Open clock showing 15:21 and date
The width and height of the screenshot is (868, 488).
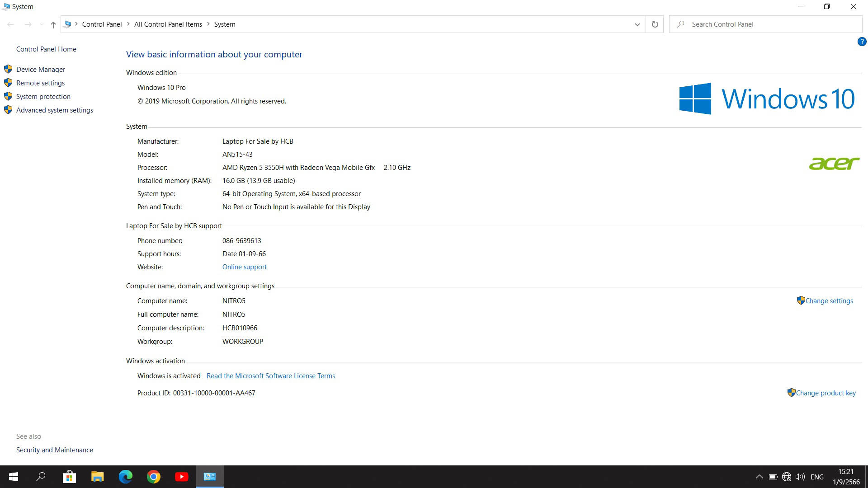(846, 477)
